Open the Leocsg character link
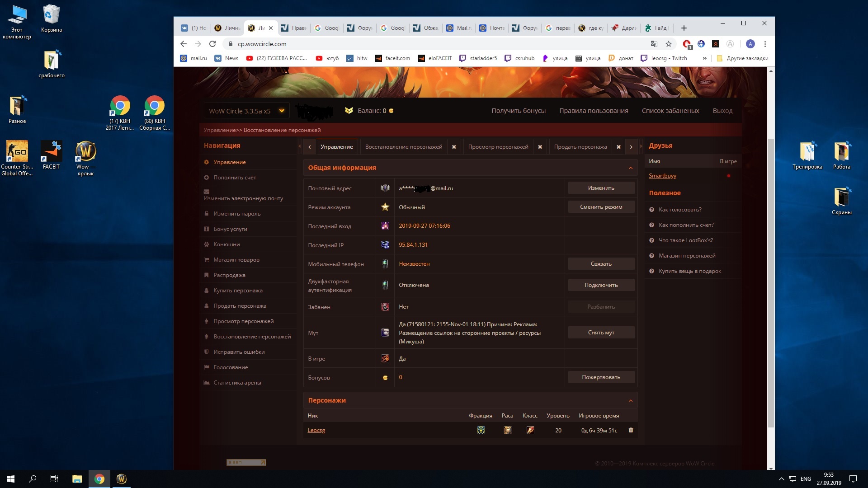Viewport: 868px width, 488px height. pos(316,430)
